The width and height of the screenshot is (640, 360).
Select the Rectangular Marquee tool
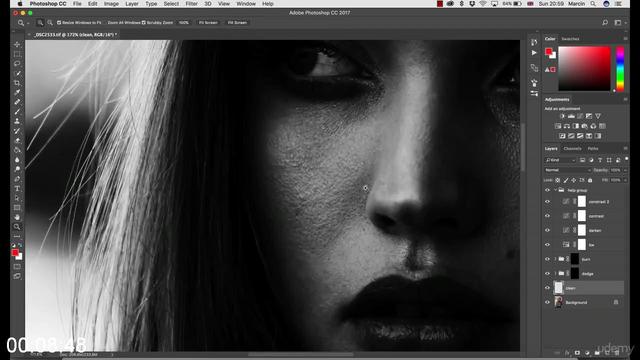point(17,54)
